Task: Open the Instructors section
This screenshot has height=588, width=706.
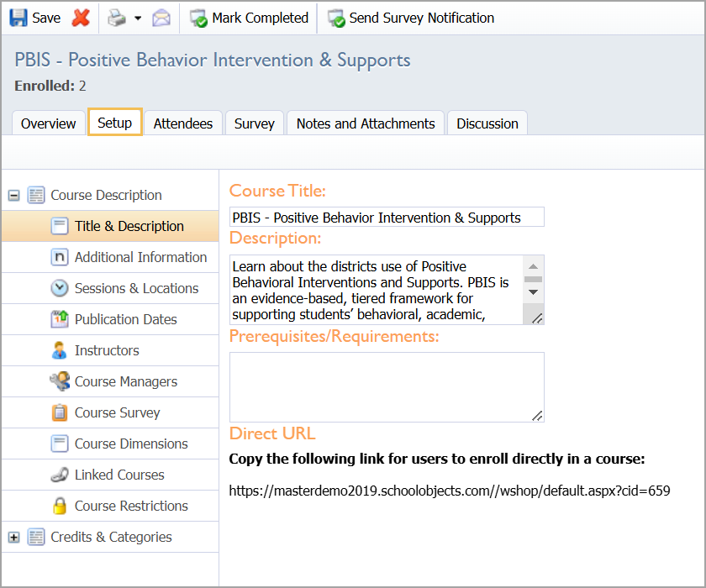Action: point(110,350)
